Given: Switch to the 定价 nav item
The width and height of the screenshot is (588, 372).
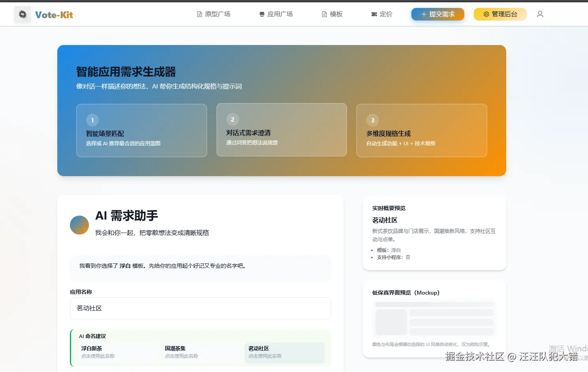Looking at the screenshot, I should 381,13.
